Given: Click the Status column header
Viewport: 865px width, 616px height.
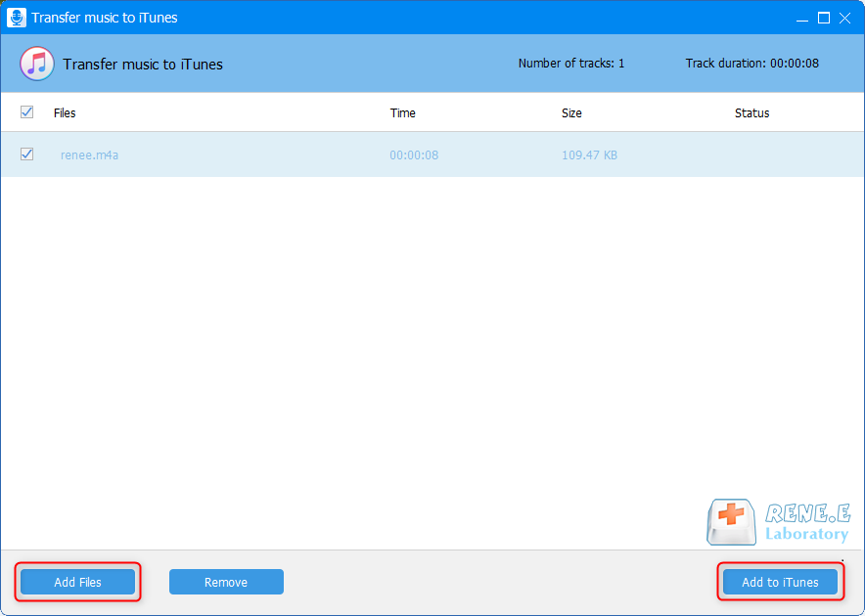Looking at the screenshot, I should pyautogui.click(x=751, y=113).
